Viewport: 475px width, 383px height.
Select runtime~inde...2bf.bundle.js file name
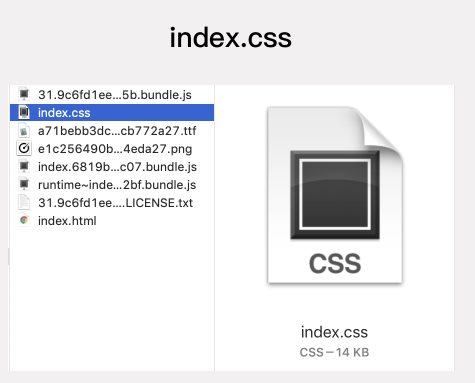[x=117, y=185]
